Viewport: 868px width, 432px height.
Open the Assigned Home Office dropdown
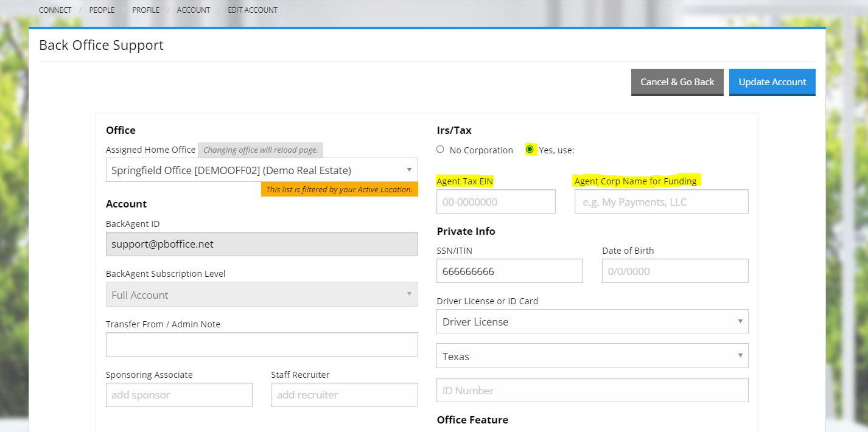[262, 170]
